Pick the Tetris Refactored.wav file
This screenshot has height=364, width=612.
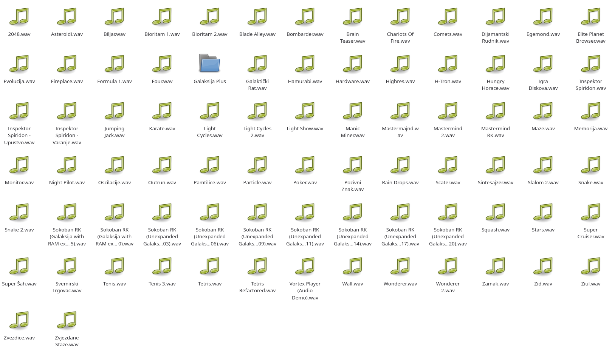click(257, 267)
